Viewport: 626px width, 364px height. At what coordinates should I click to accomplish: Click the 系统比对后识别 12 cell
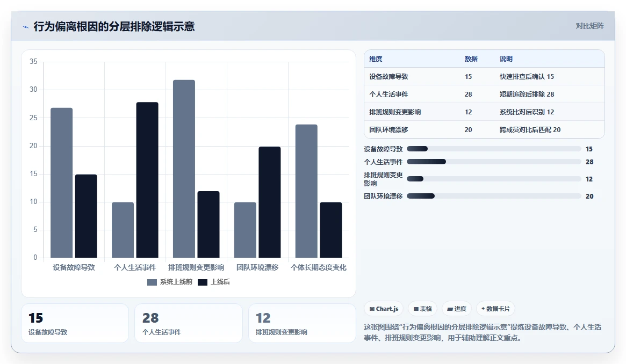527,112
